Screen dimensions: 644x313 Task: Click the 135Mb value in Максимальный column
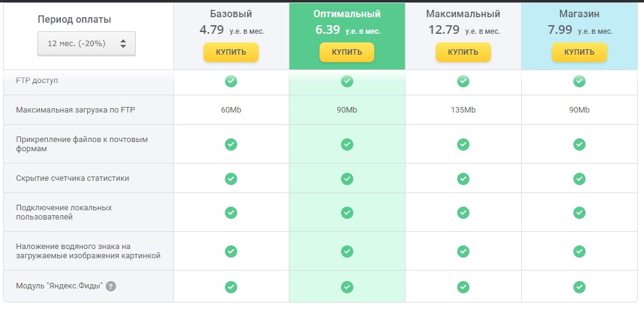click(x=463, y=110)
